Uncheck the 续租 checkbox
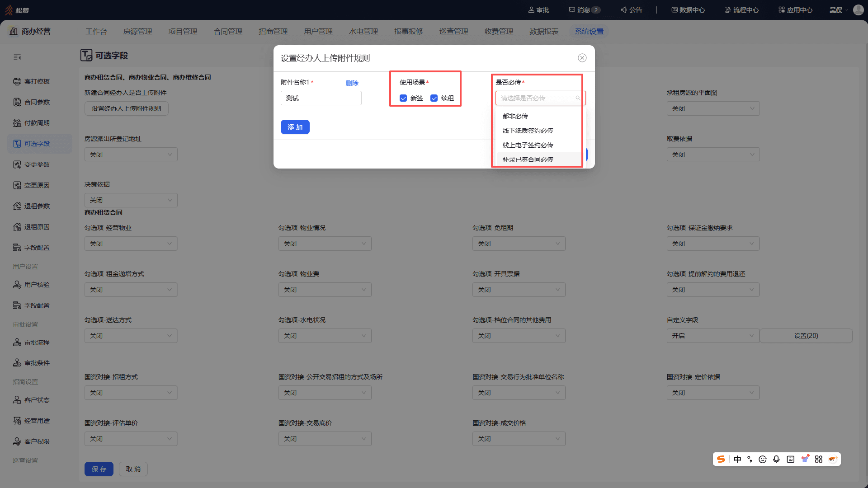This screenshot has width=868, height=488. point(434,98)
